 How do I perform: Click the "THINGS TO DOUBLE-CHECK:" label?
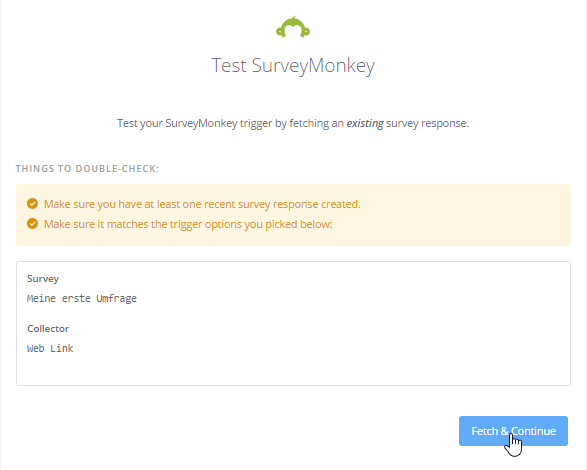click(x=87, y=169)
